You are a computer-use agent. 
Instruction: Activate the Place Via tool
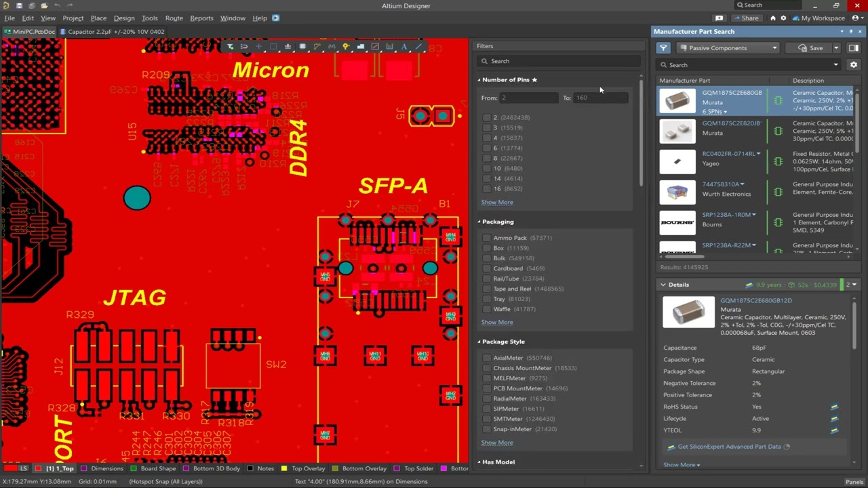[x=346, y=47]
